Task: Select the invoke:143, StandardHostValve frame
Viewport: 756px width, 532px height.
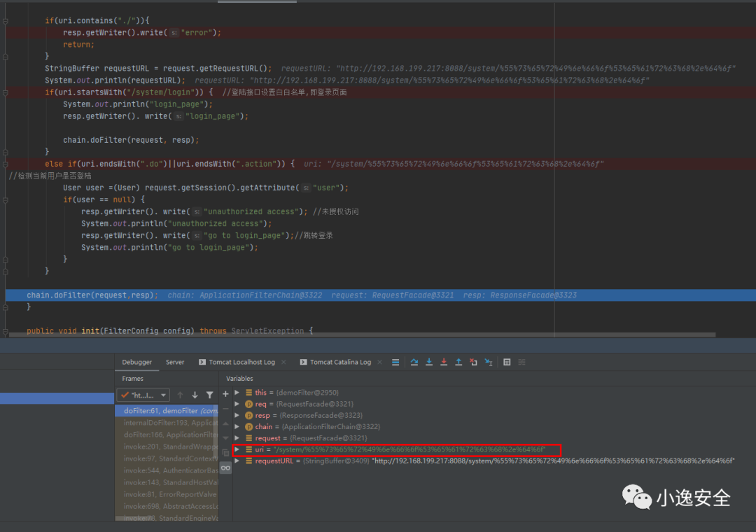Action: [167, 482]
